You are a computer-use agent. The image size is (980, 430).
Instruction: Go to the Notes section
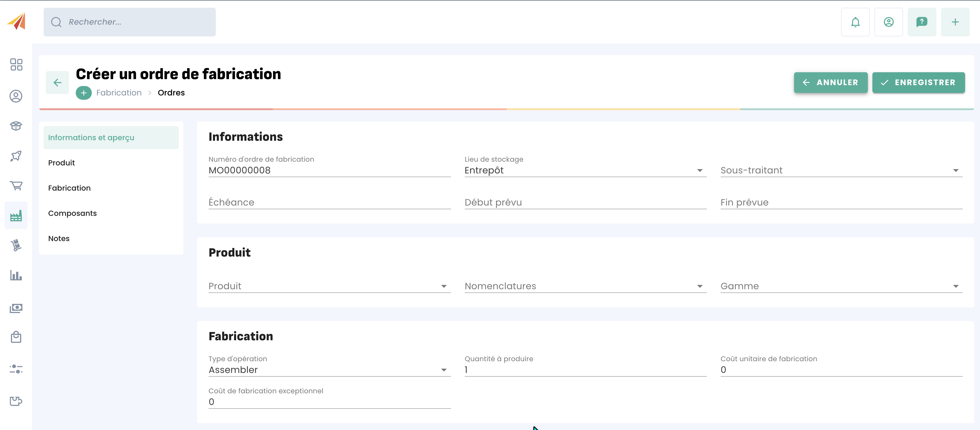(59, 239)
